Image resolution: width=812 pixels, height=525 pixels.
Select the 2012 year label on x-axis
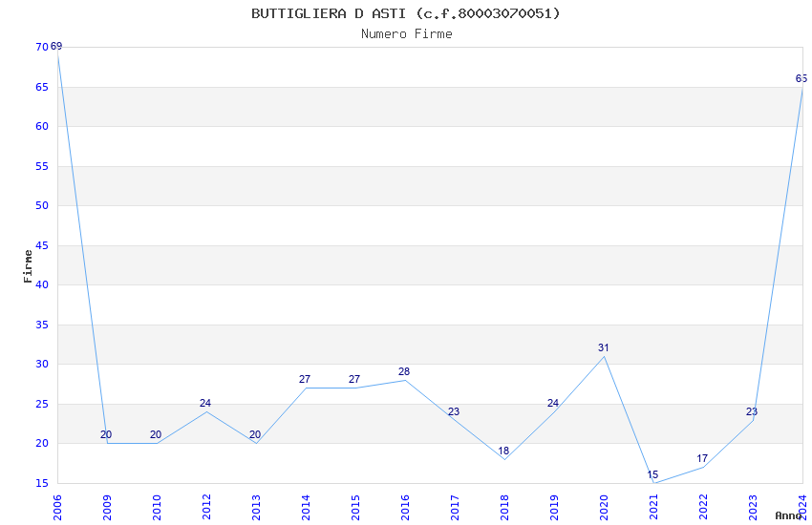coord(206,507)
